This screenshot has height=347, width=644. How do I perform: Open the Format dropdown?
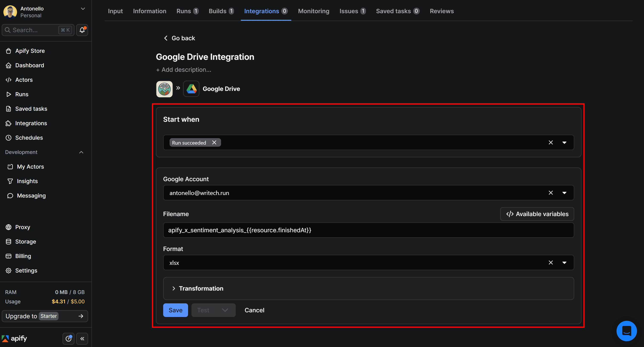[x=565, y=262]
